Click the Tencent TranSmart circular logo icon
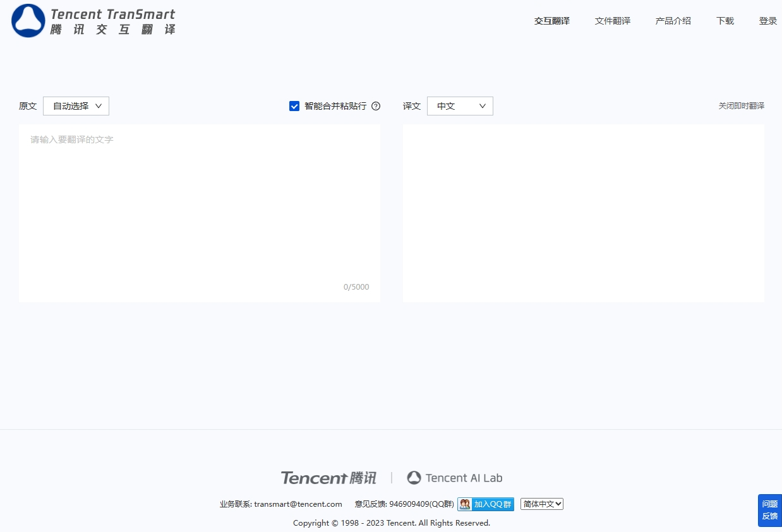The width and height of the screenshot is (782, 532). [x=28, y=21]
